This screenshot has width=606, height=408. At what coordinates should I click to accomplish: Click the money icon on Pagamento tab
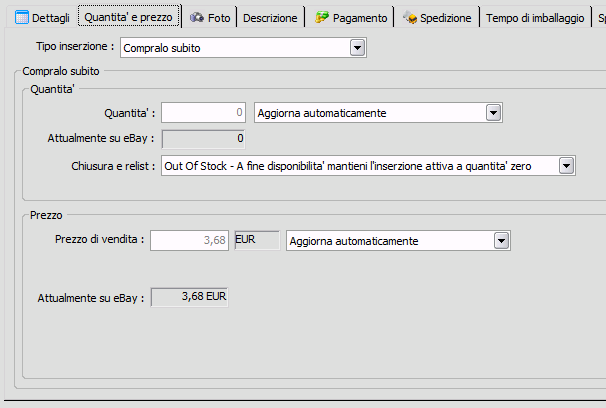tap(322, 17)
